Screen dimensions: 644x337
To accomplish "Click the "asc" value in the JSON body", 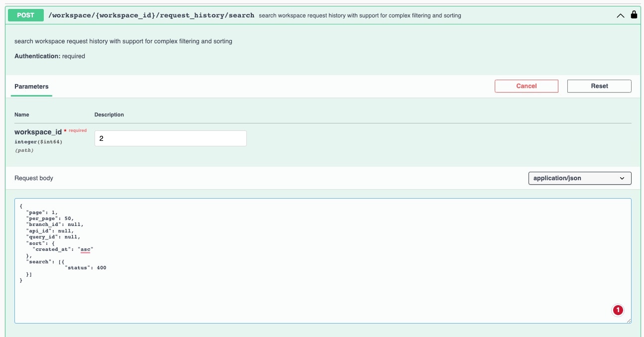I will point(86,249).
